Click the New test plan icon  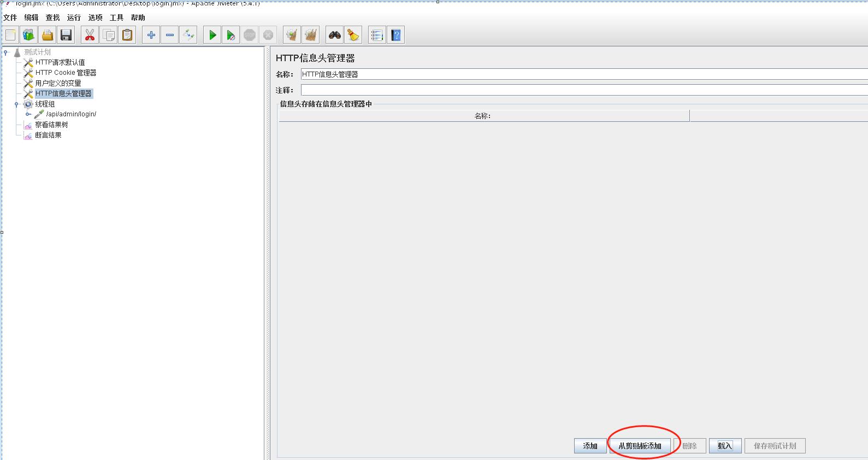[10, 36]
